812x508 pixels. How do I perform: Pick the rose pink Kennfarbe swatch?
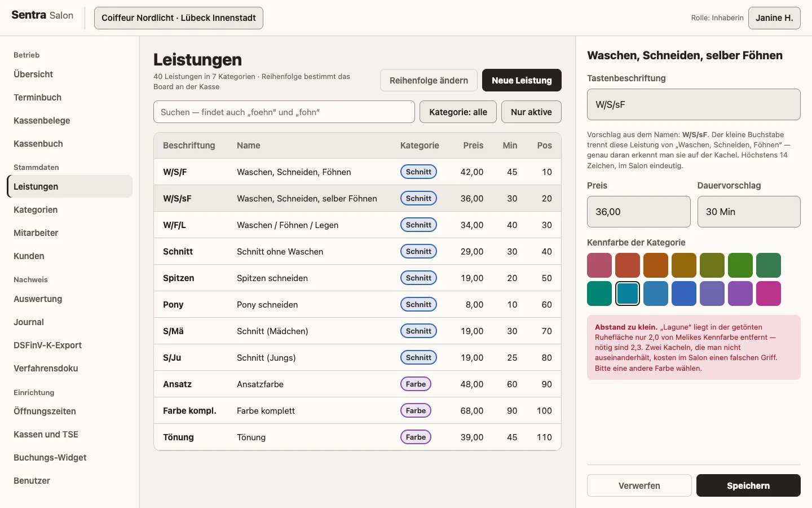(x=599, y=265)
